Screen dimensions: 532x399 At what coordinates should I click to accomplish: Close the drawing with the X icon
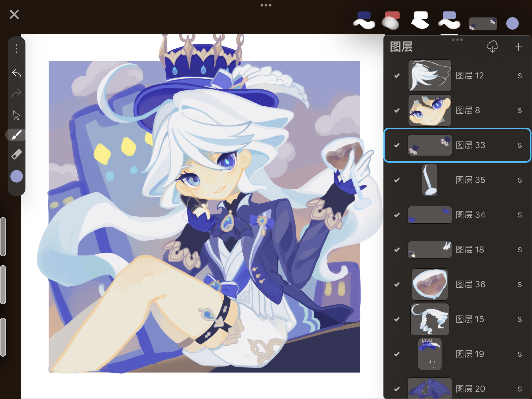pyautogui.click(x=14, y=15)
